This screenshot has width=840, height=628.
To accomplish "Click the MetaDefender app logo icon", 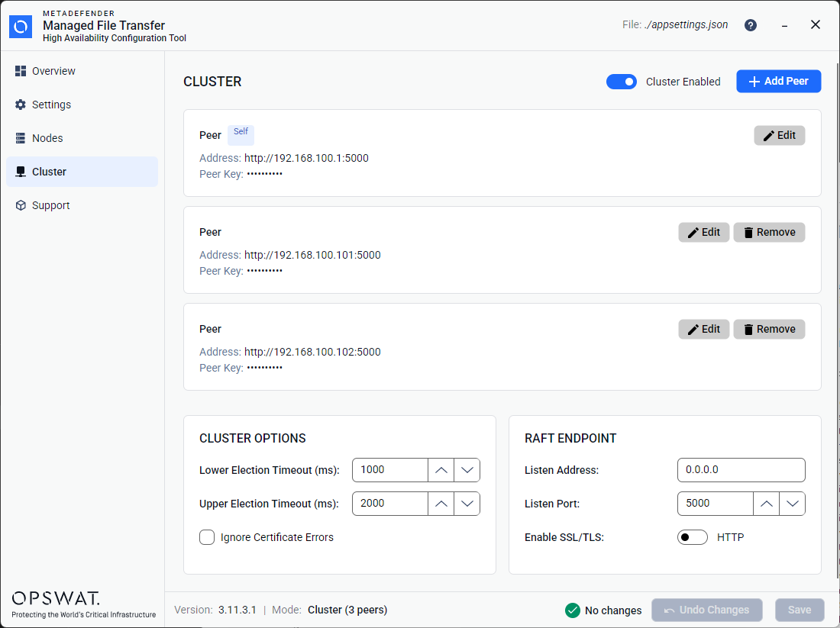I will (21, 27).
